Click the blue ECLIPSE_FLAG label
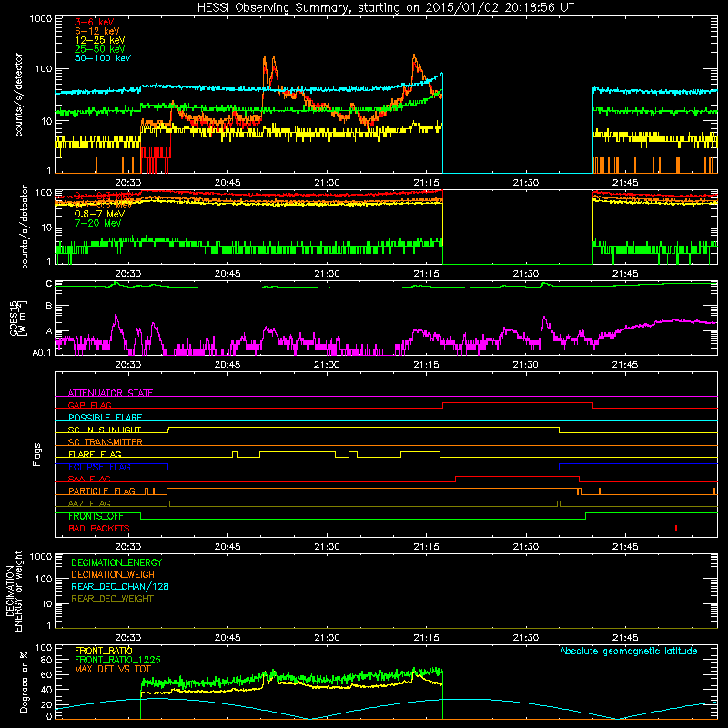The image size is (728, 728). [x=99, y=467]
